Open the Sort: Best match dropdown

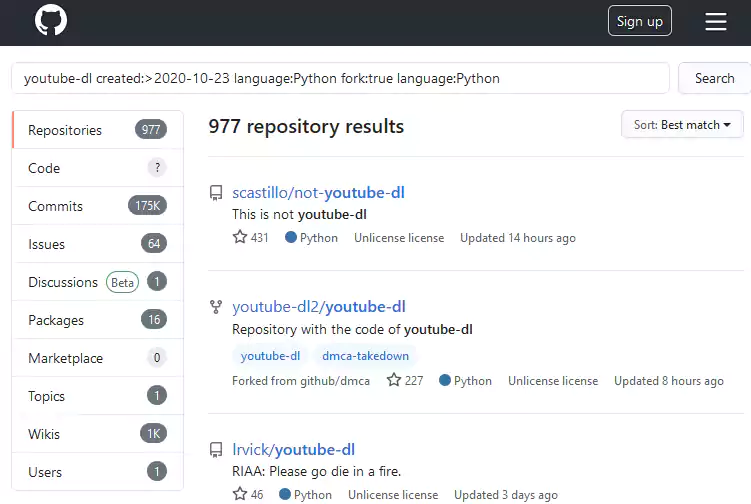(682, 125)
